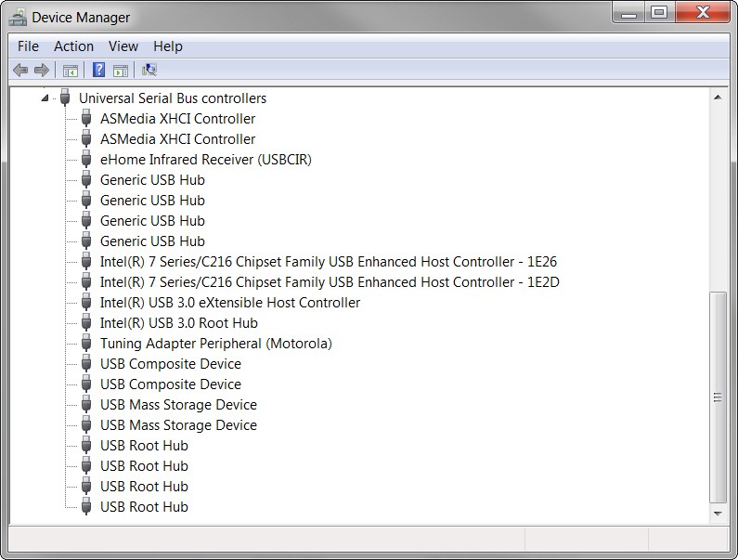Click the vertical scrollbar thumb

718,398
